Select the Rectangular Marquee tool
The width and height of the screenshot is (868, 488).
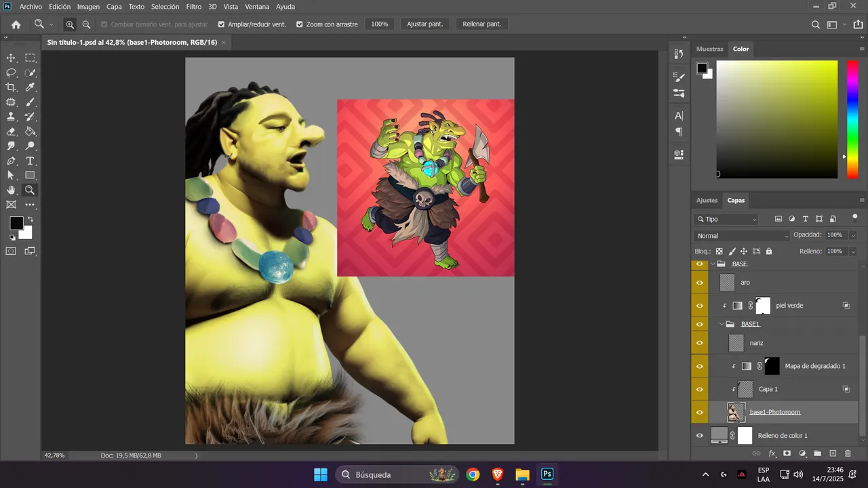[31, 58]
